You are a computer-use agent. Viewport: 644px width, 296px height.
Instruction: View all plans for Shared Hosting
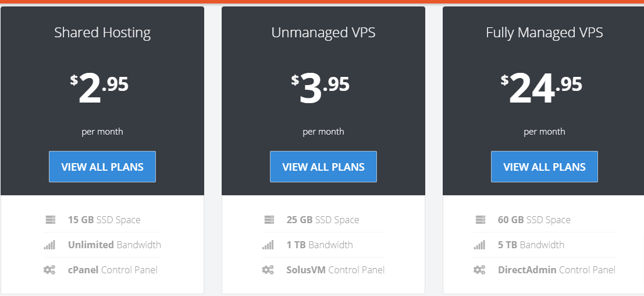click(102, 167)
